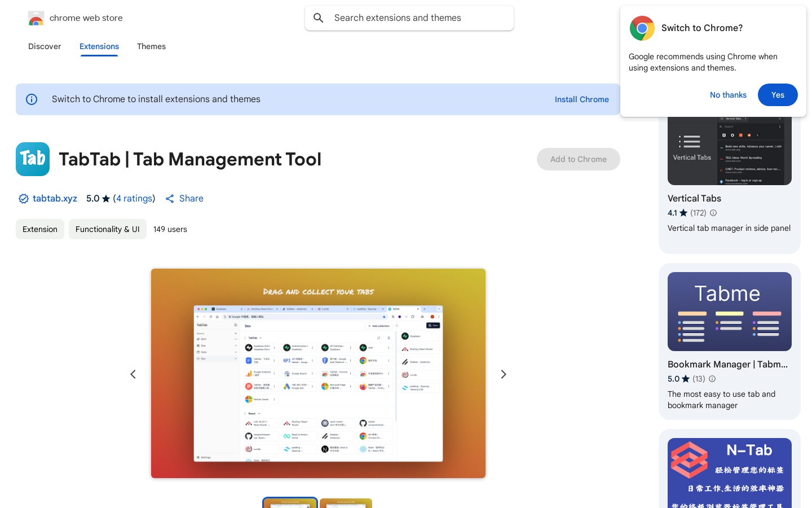Click the Functionality & UI chip
This screenshot has width=812, height=508.
click(x=108, y=229)
